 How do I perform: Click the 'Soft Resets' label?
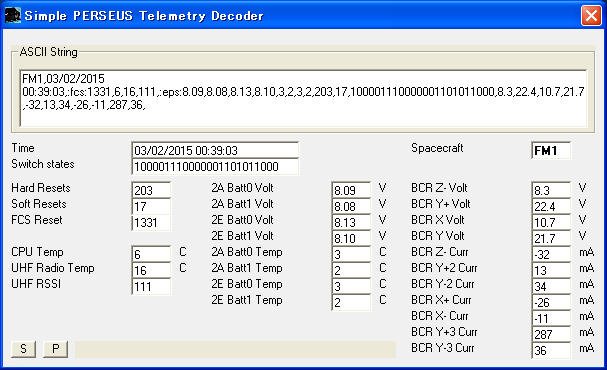click(x=39, y=204)
